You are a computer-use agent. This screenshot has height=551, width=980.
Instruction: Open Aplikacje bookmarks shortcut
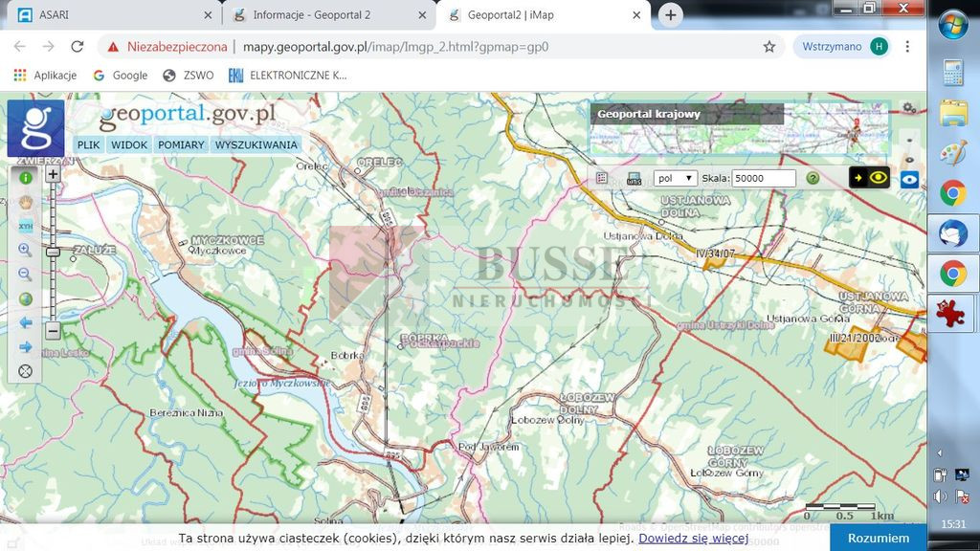[45, 75]
